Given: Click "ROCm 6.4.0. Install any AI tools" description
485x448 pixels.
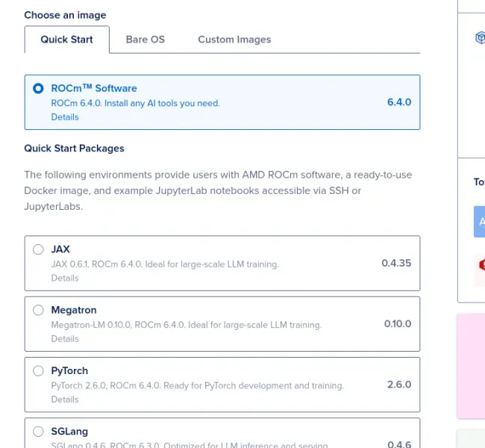Looking at the screenshot, I should (x=136, y=103).
